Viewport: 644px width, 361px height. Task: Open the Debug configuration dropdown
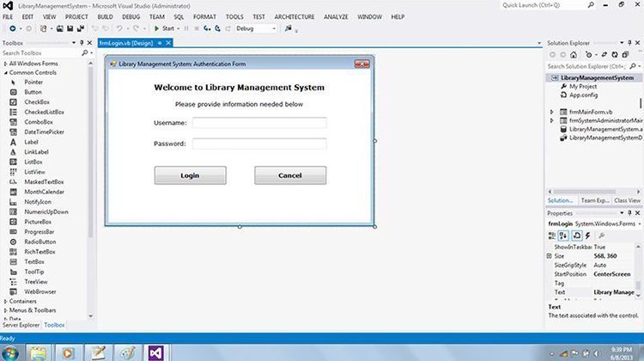click(x=257, y=28)
